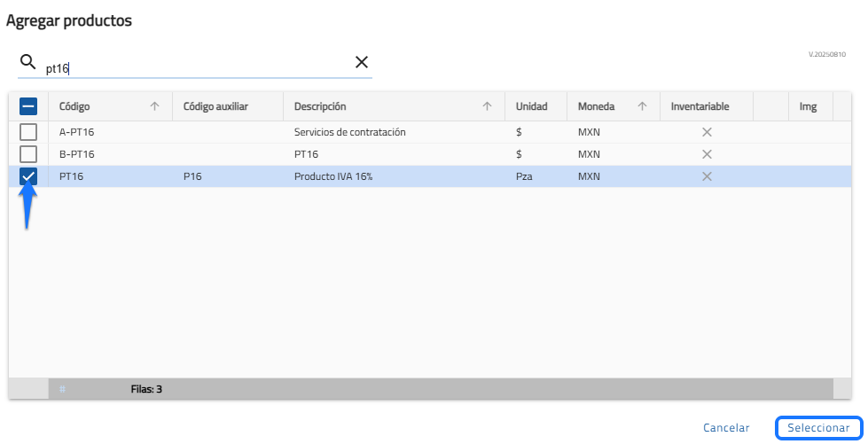This screenshot has height=444, width=868.
Task: Click Inventariable X mark in B-PT16 row
Action: (x=707, y=154)
